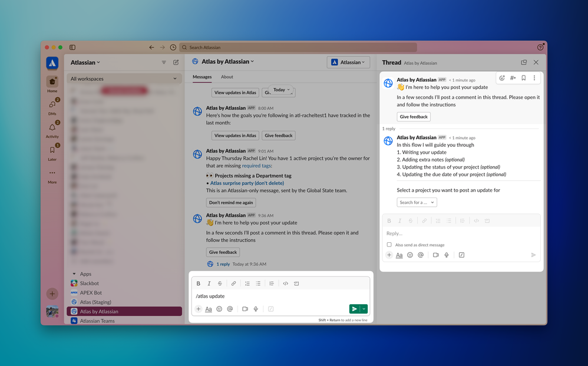Open the 1 reply thread link
Screen dimensions: 588x366
point(223,264)
